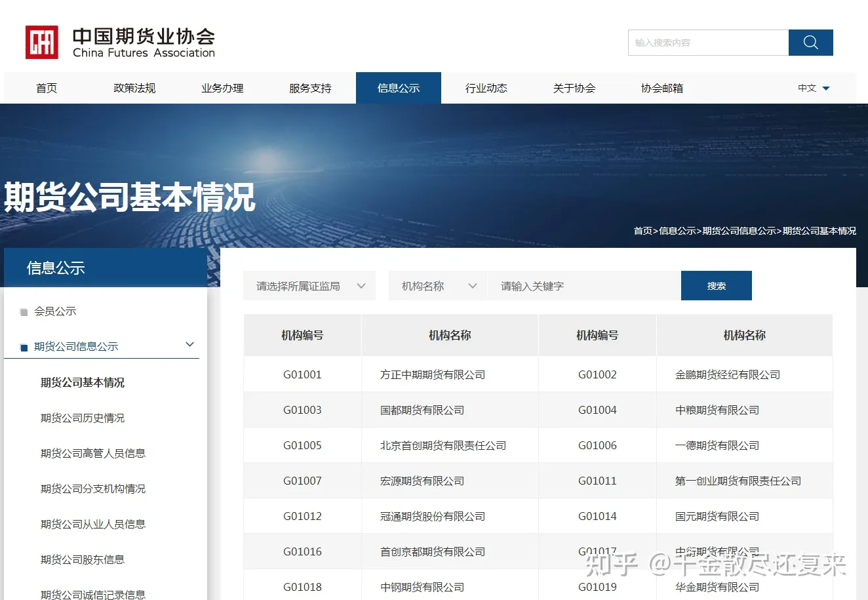Focus the 请输入关键字 input field

(x=583, y=286)
